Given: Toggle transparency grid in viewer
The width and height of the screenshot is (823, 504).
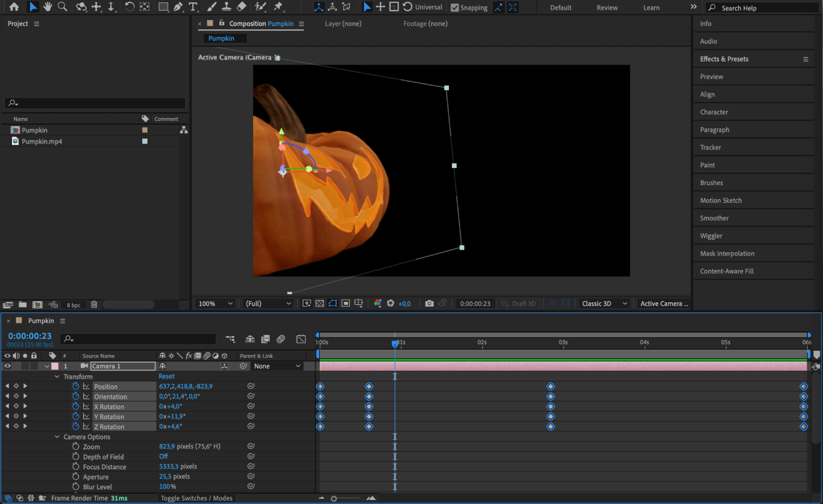Looking at the screenshot, I should (319, 304).
